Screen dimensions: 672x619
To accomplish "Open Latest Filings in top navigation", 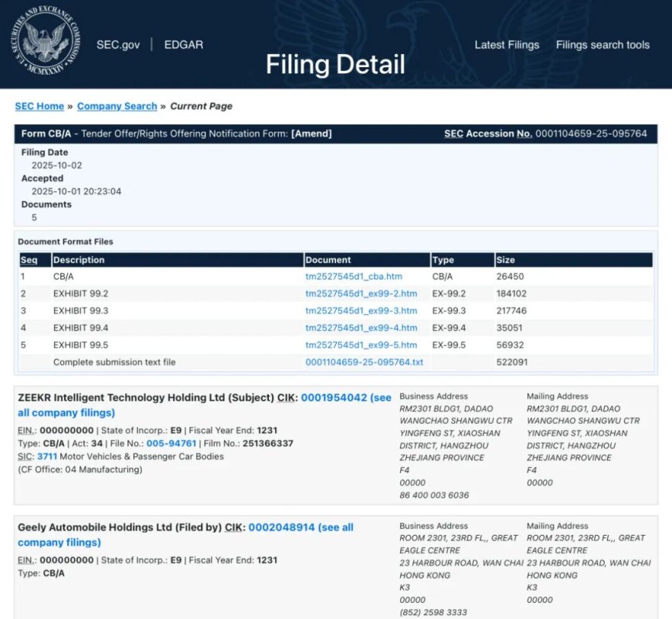I will click(x=507, y=45).
